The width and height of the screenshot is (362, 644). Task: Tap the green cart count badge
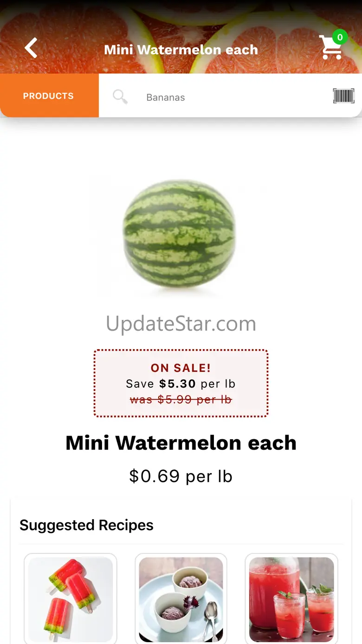[340, 37]
